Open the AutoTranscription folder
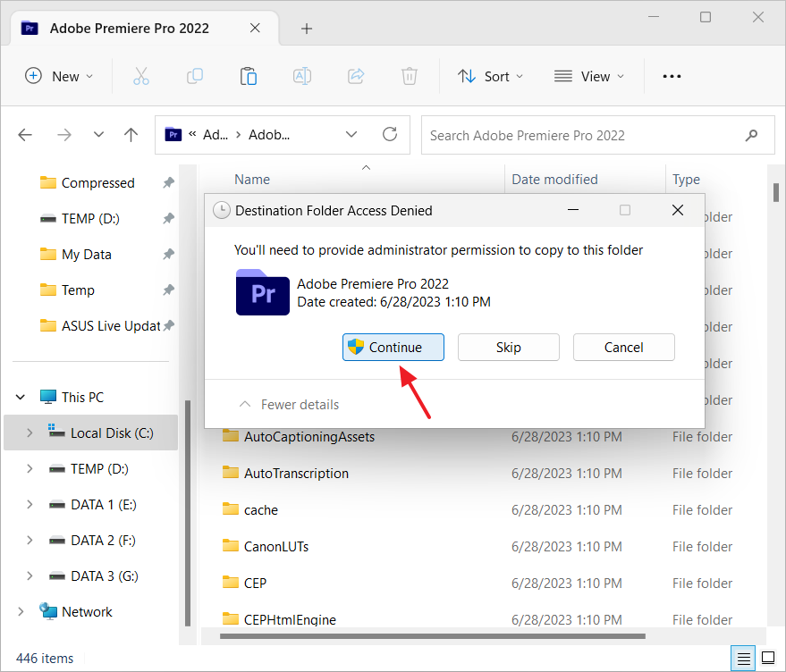Image resolution: width=786 pixels, height=672 pixels. click(x=296, y=474)
